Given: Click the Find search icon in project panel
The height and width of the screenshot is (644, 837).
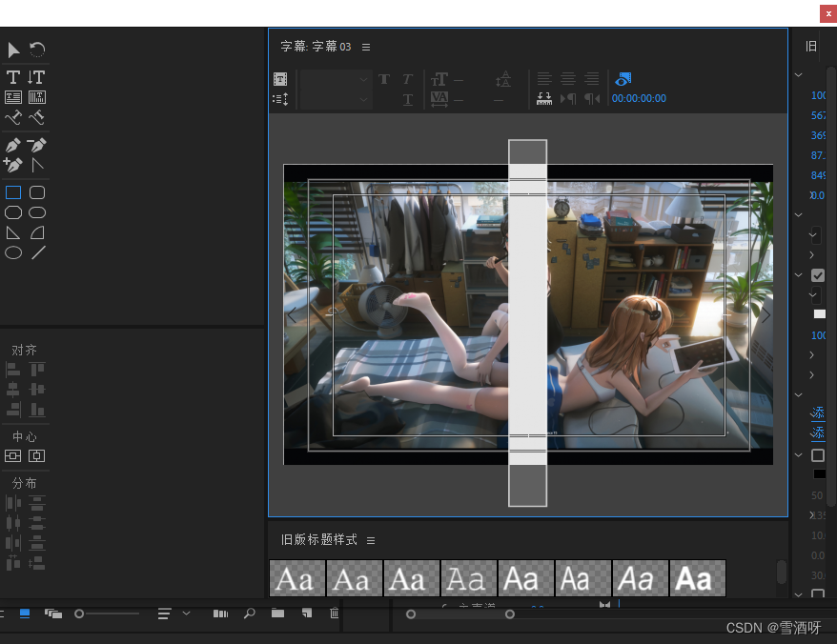Looking at the screenshot, I should pyautogui.click(x=249, y=614).
